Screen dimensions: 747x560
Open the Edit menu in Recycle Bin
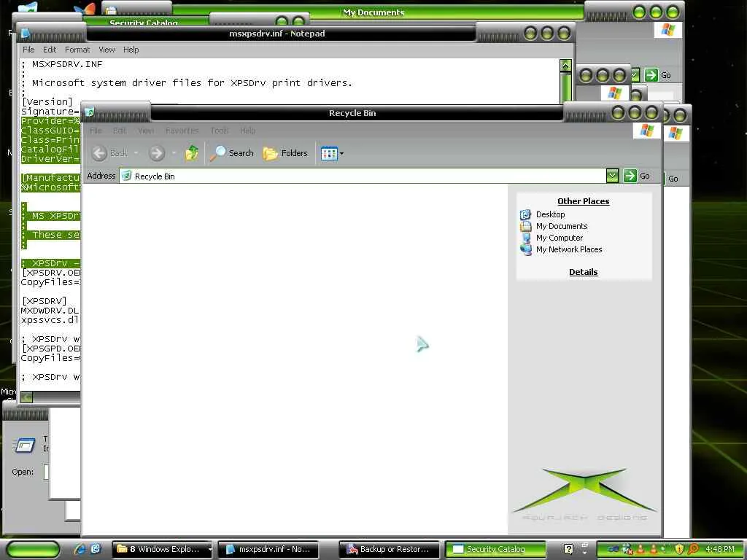tap(120, 131)
